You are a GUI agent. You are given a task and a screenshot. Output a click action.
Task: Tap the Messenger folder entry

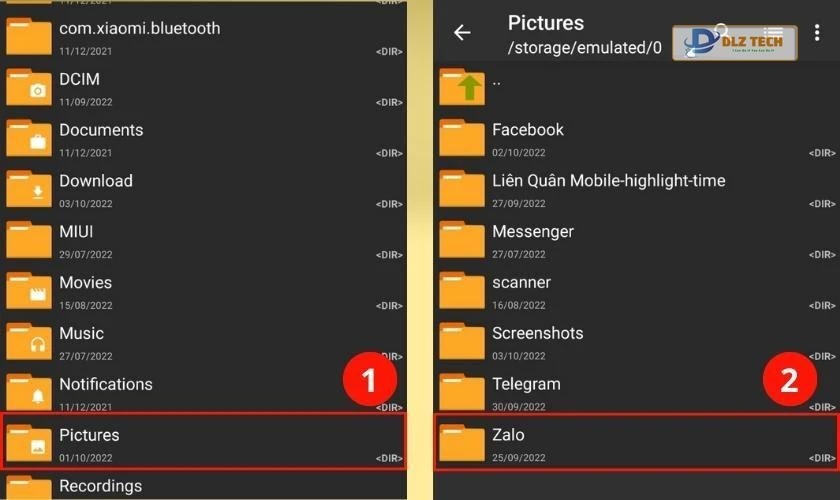[533, 232]
